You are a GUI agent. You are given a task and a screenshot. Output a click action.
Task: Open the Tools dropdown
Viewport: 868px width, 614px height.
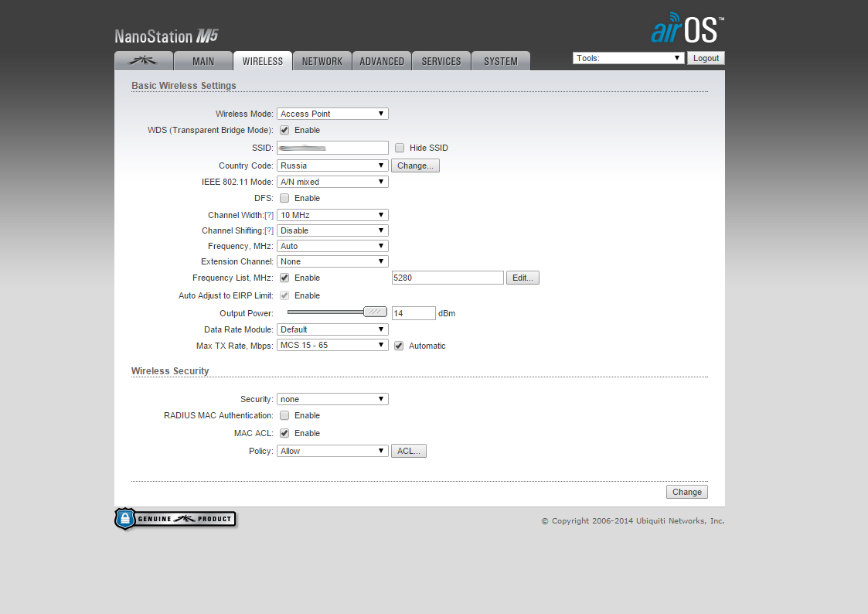(x=629, y=58)
